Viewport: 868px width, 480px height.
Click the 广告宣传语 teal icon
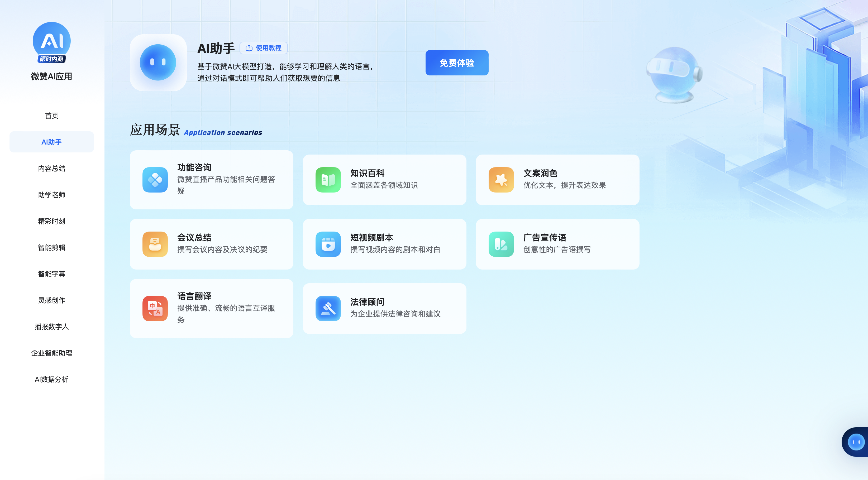pos(501,244)
